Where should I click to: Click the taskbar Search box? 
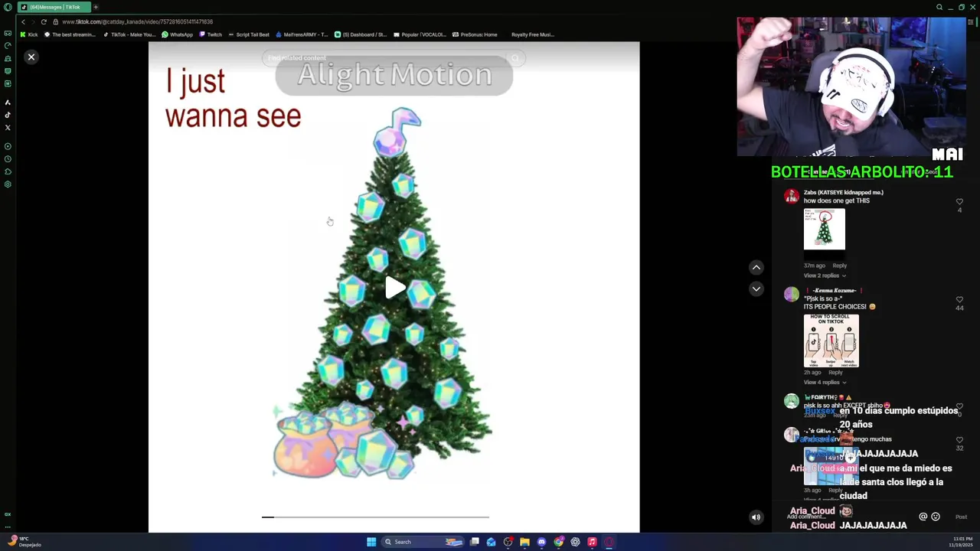423,542
